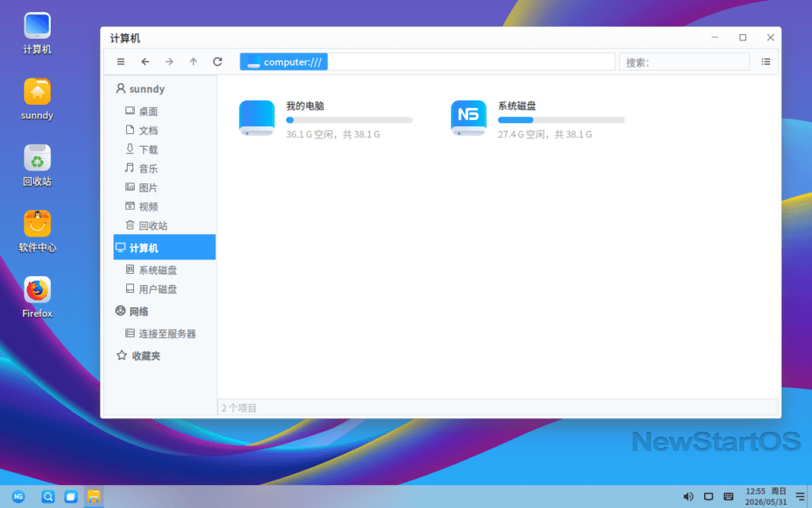The width and height of the screenshot is (812, 508).
Task: Click the 下载 download icon in sidebar
Action: 130,148
